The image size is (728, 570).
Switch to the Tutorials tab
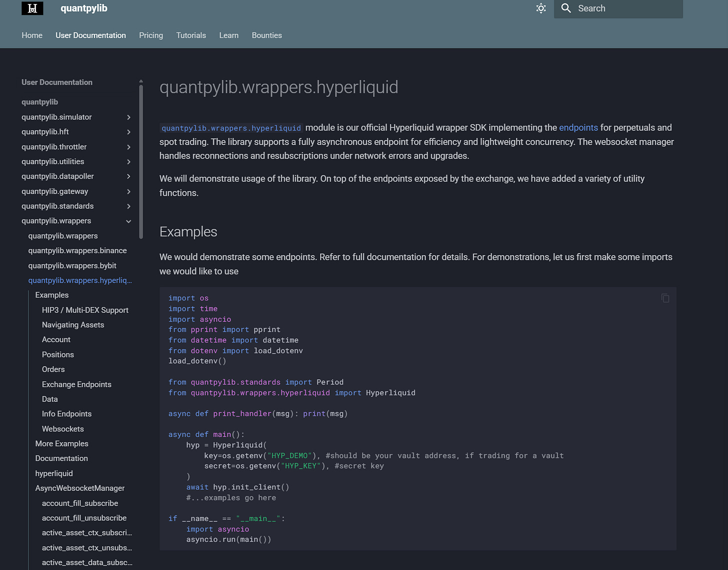point(191,35)
